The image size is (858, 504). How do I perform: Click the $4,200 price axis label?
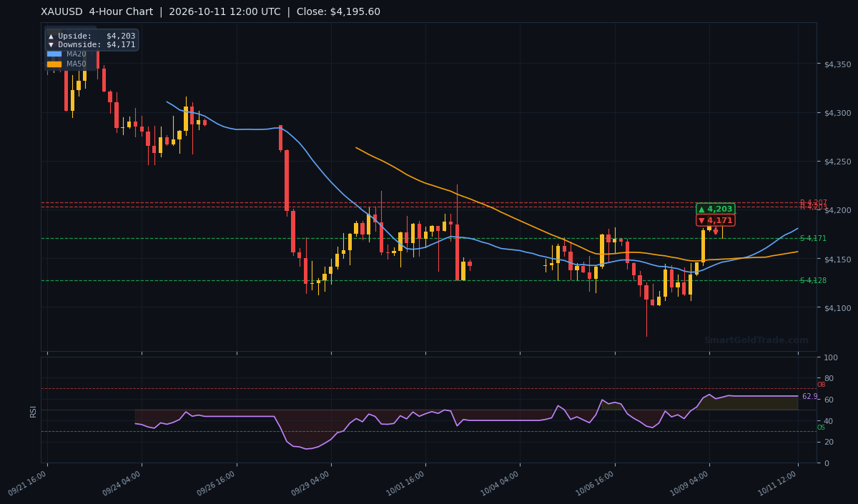[837, 210]
